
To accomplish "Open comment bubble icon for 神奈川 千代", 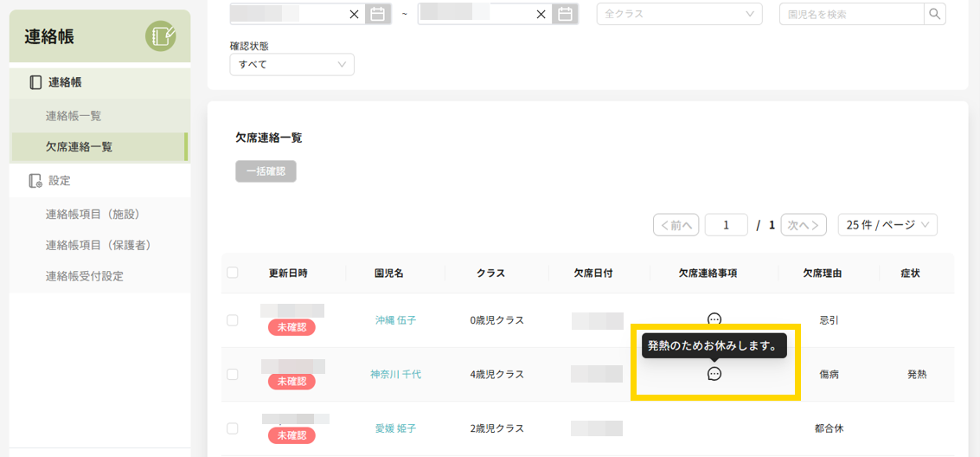I will (x=714, y=374).
